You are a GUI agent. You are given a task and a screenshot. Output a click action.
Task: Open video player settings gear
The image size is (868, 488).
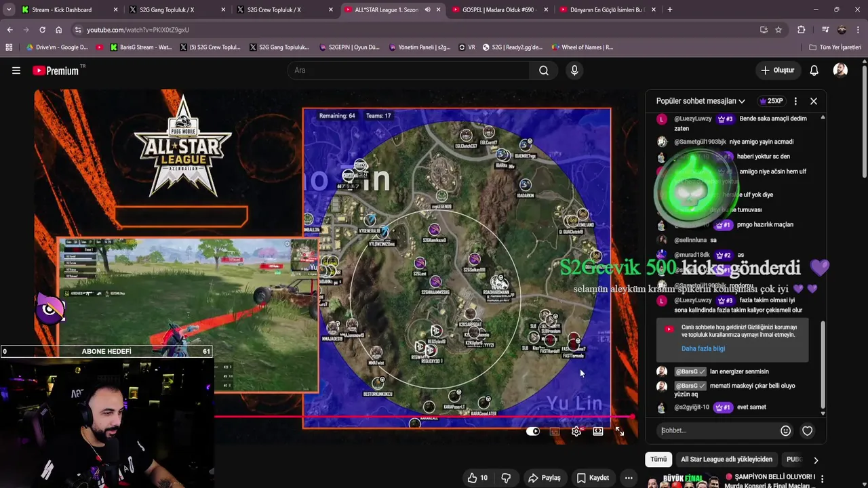(x=576, y=431)
